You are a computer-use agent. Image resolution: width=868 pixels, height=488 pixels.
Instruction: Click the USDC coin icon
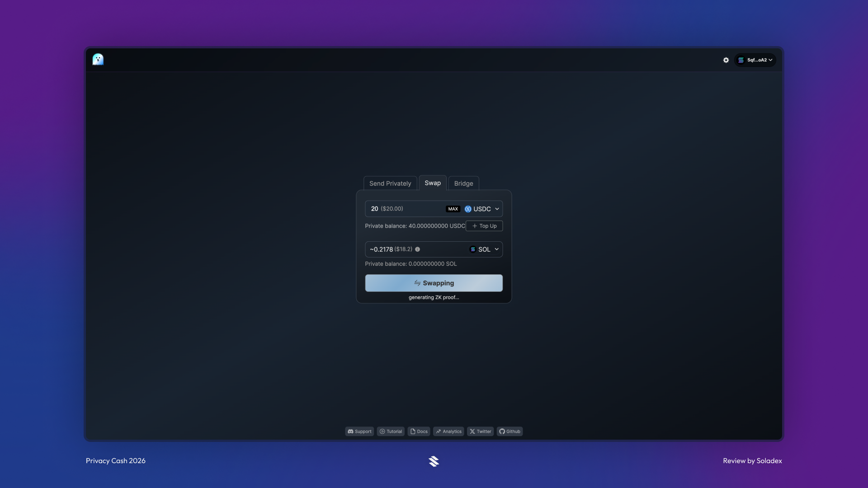point(468,209)
